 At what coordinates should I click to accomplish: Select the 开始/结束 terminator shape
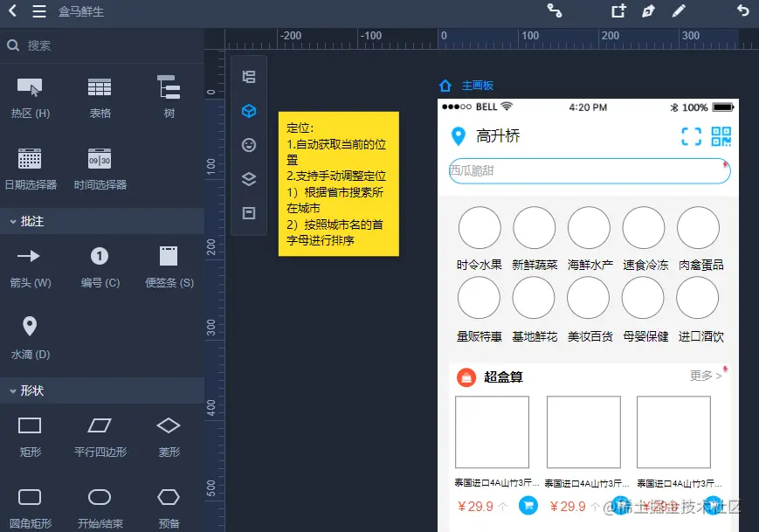(x=100, y=508)
